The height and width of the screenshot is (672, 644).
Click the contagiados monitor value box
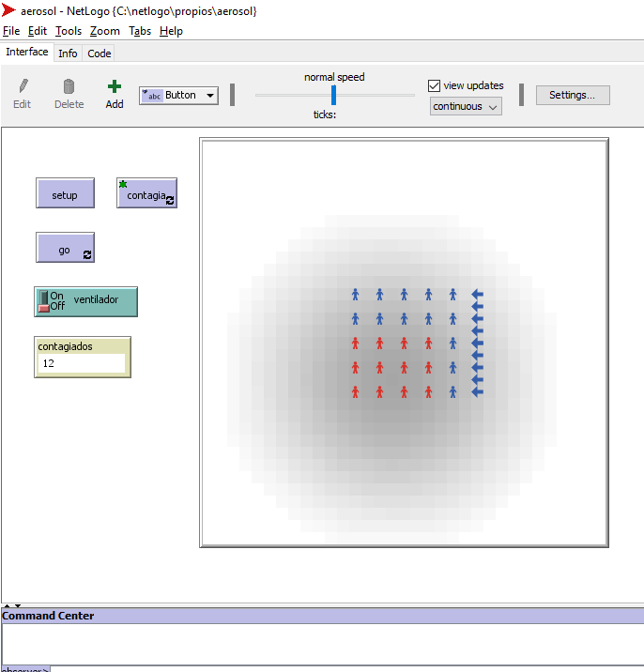[81, 363]
